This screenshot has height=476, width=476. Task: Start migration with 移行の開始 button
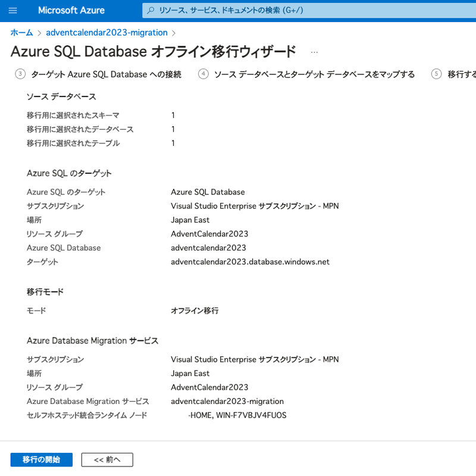tap(42, 459)
